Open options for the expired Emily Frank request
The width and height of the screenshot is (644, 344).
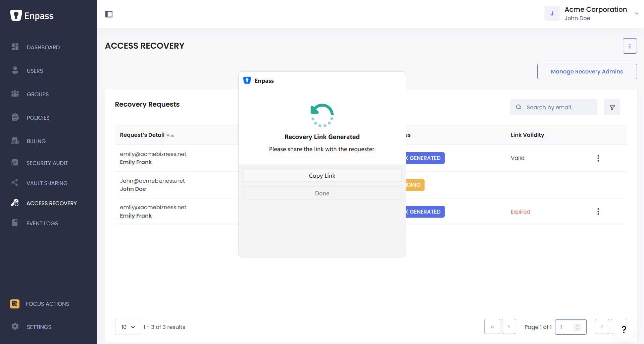[x=598, y=212]
